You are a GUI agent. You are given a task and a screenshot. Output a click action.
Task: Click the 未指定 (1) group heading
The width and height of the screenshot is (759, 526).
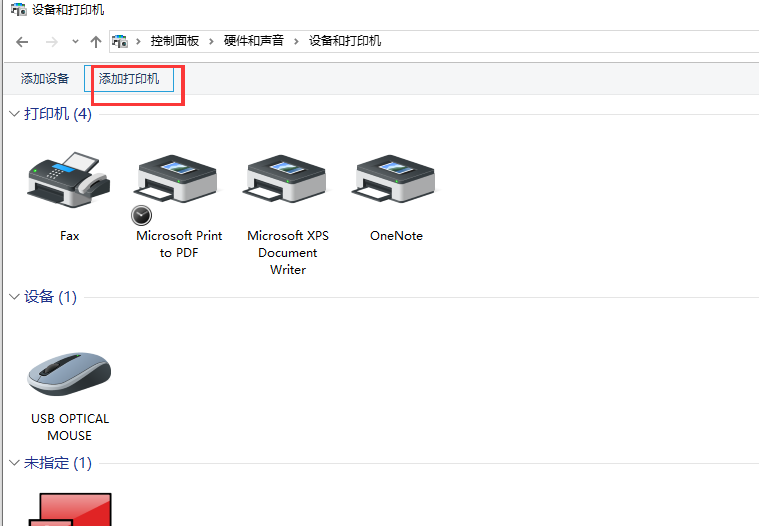tap(58, 463)
